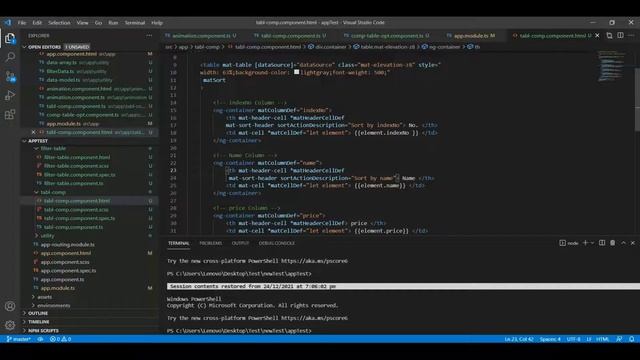Open the File menu
The width and height of the screenshot is (640, 360).
tap(22, 23)
